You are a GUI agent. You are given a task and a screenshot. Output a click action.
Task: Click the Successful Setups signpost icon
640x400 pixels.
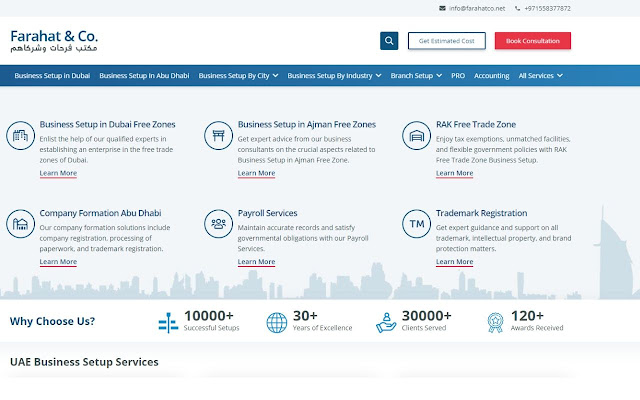pos(168,322)
